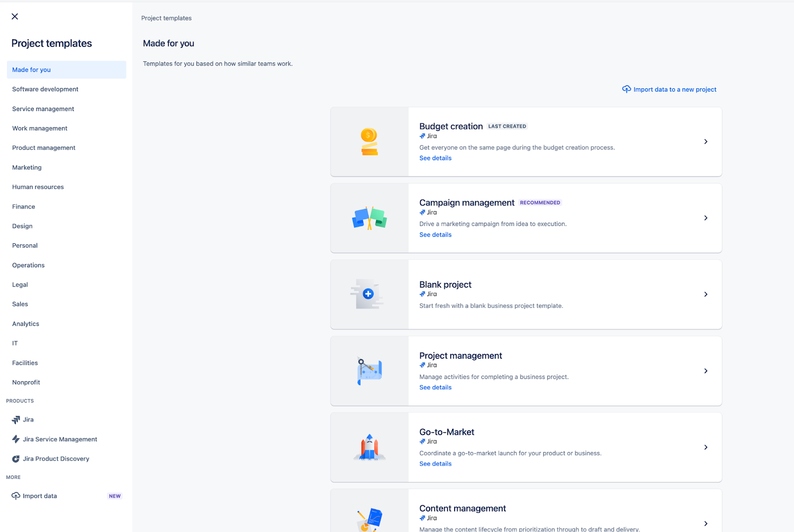Viewport: 794px width, 532px height.
Task: Click Import data to a new project
Action: (x=674, y=89)
